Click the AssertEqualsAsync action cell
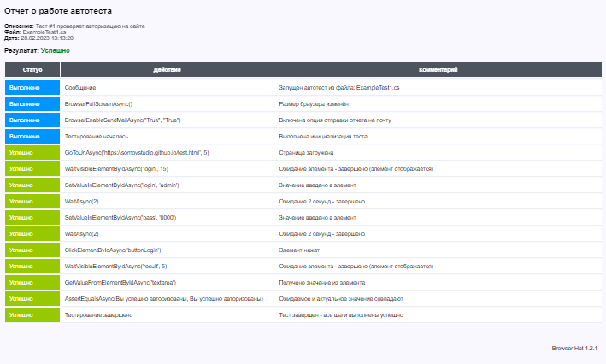606x364 pixels. 163,298
